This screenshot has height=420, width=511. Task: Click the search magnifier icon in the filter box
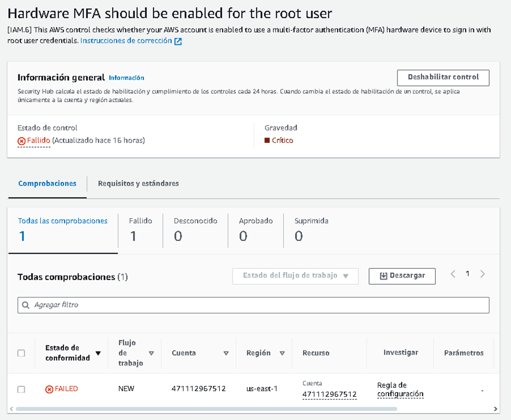[26, 305]
